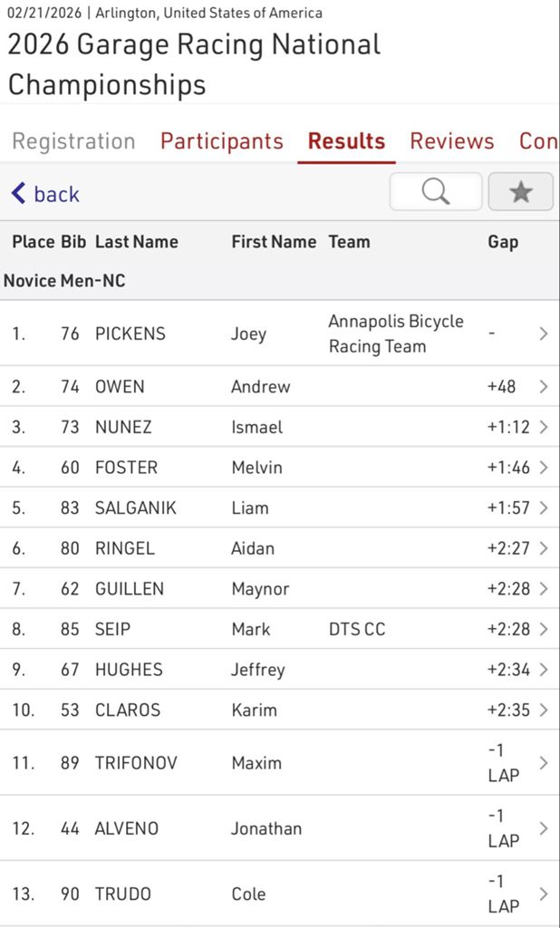Expand Melvin Foster row arrow
This screenshot has height=928, width=560.
click(x=543, y=468)
